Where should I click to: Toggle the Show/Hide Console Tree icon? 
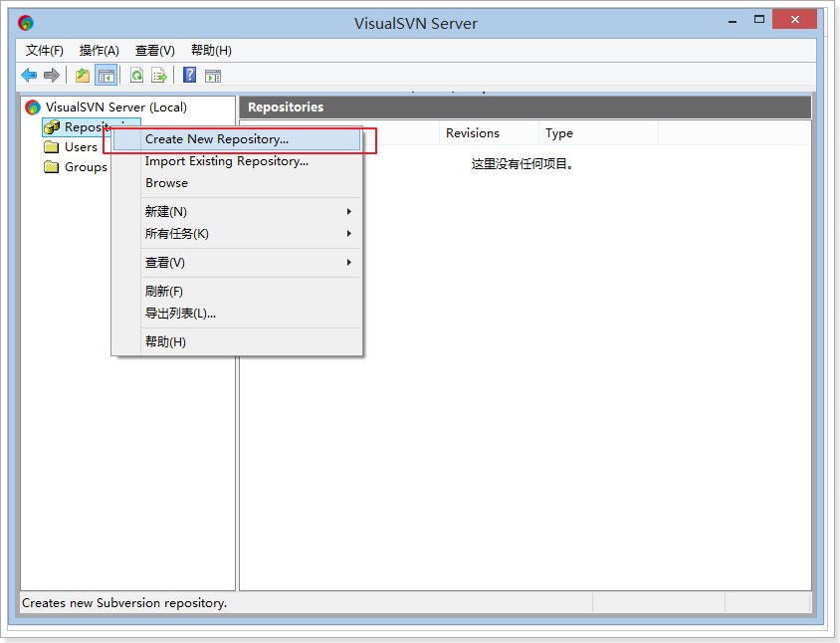pyautogui.click(x=106, y=75)
